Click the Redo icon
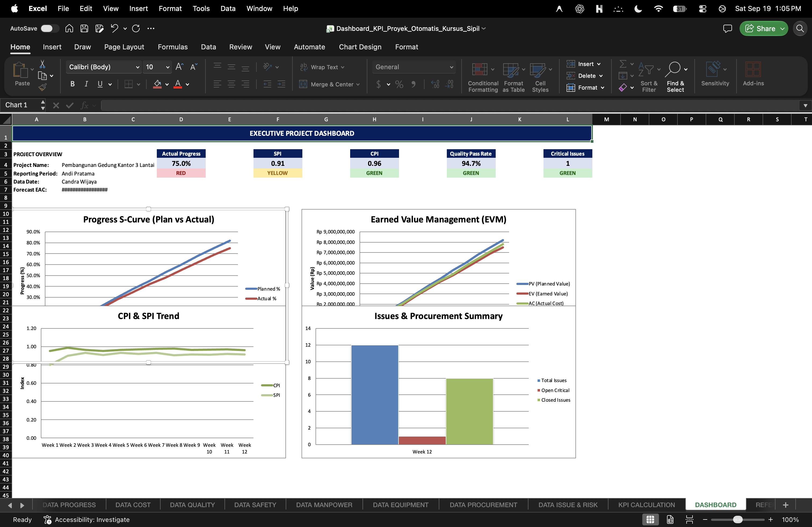 coord(136,28)
